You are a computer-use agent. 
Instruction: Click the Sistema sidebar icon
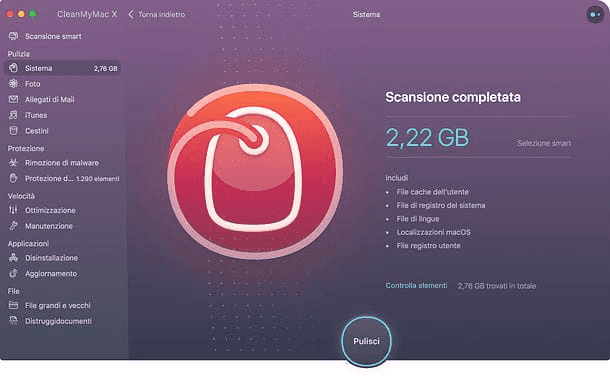[13, 68]
